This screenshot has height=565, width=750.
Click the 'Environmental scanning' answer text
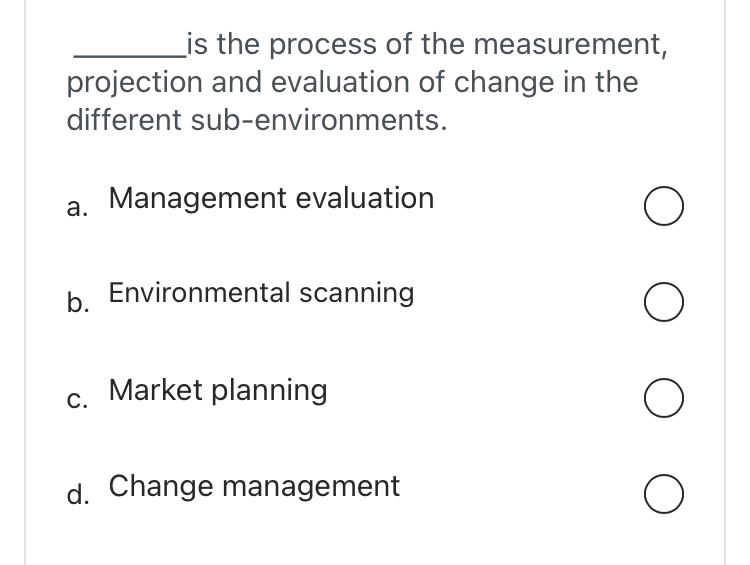point(261,293)
